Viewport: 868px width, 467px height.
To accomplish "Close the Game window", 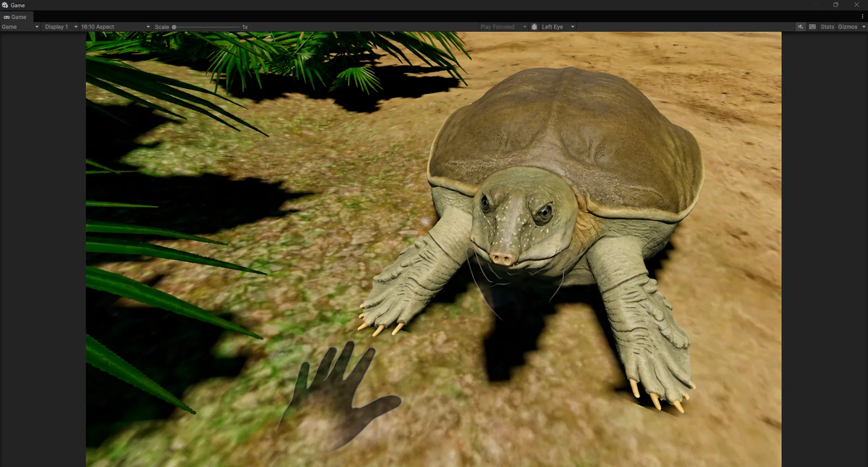I will click(857, 5).
